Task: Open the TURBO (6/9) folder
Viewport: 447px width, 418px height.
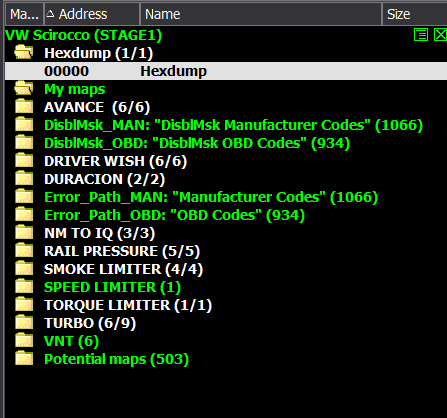Action: coord(90,323)
